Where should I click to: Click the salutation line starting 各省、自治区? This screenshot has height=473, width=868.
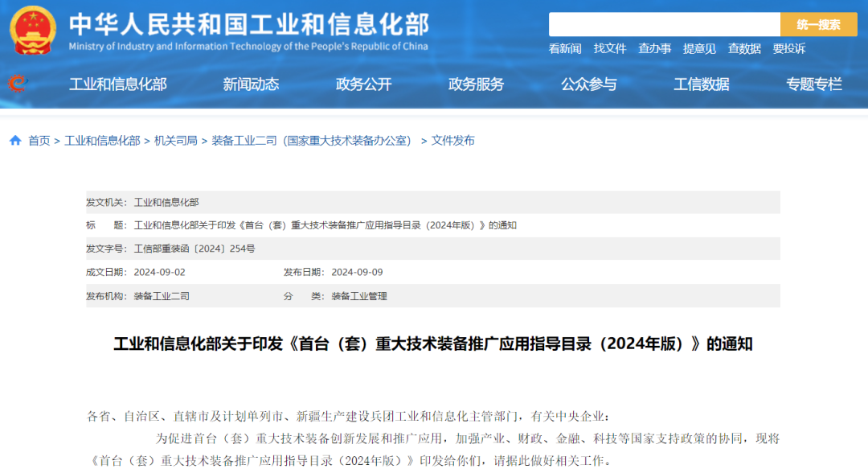pos(348,417)
